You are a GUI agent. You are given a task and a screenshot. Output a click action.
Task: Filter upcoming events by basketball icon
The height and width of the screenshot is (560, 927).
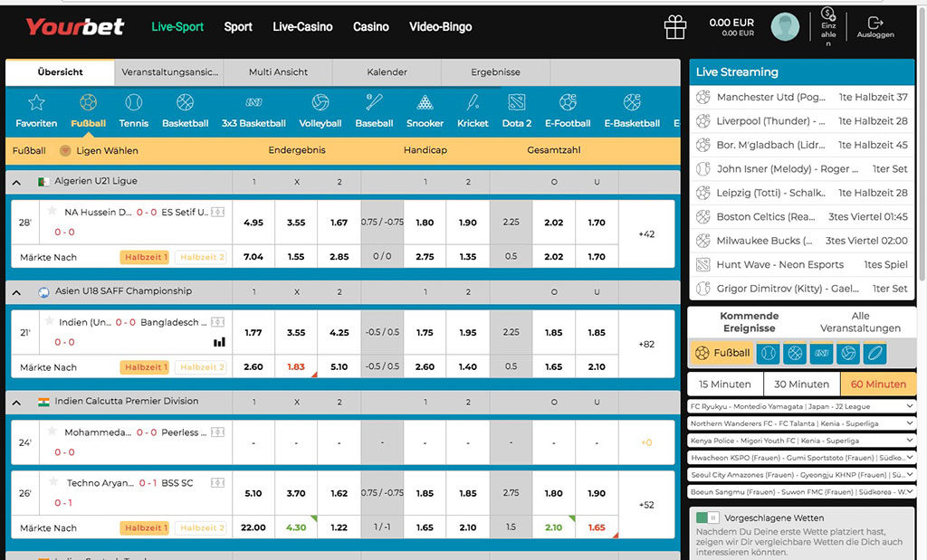click(x=795, y=353)
